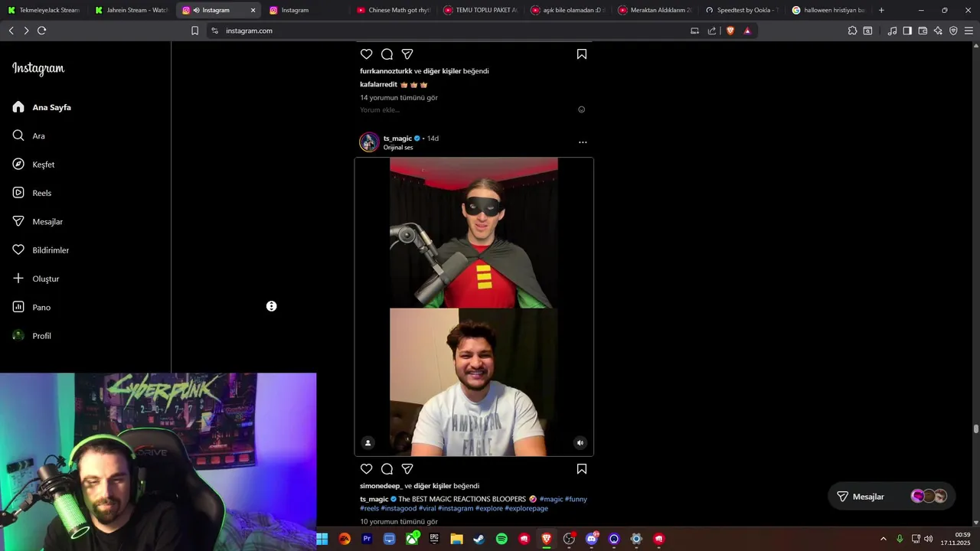
Task: Reload the page
Action: [41, 31]
